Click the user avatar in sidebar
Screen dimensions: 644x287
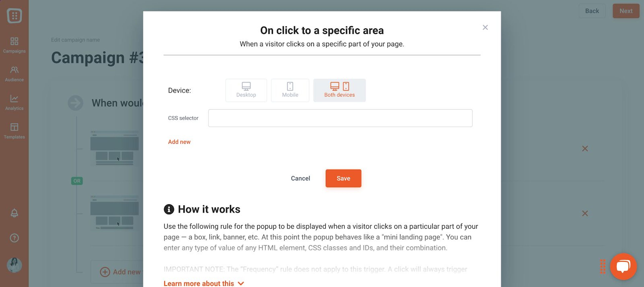tap(14, 265)
